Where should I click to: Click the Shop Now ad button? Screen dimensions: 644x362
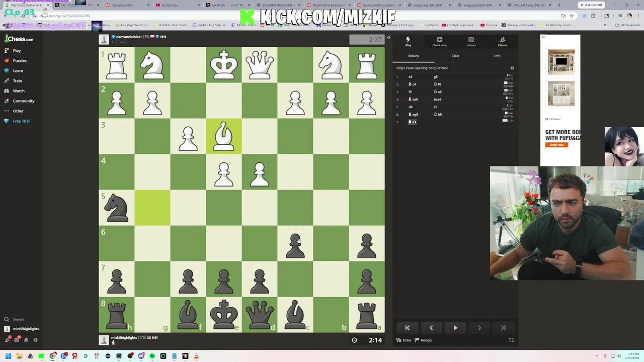pyautogui.click(x=556, y=145)
